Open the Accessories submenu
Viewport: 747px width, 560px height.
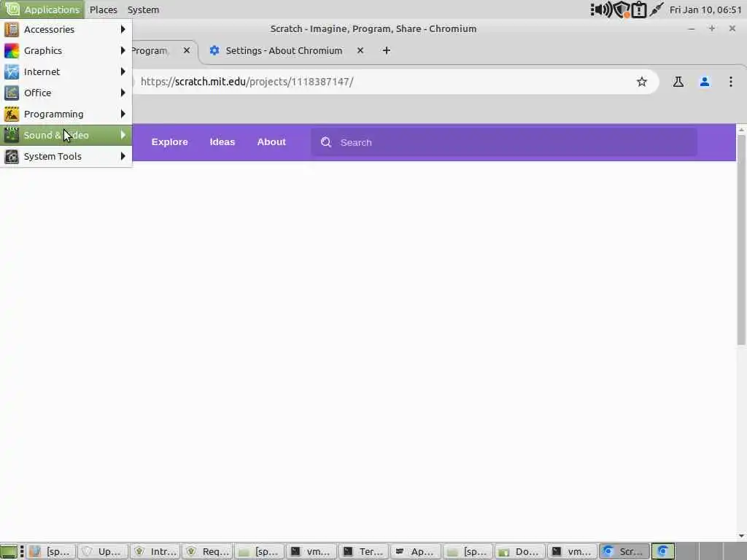click(66, 29)
